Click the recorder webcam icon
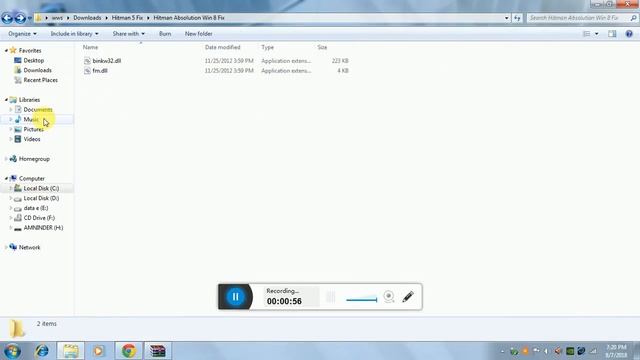Image resolution: width=640 pixels, height=360 pixels. 389,296
